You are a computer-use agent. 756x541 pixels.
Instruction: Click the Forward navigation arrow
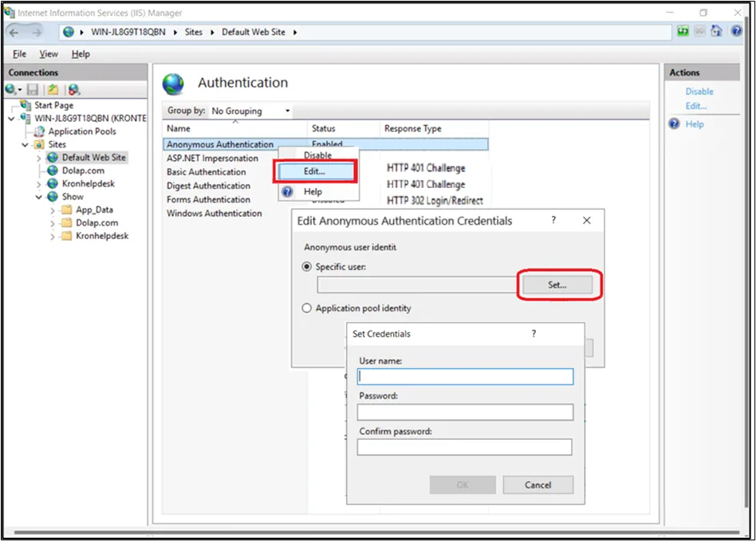(37, 33)
